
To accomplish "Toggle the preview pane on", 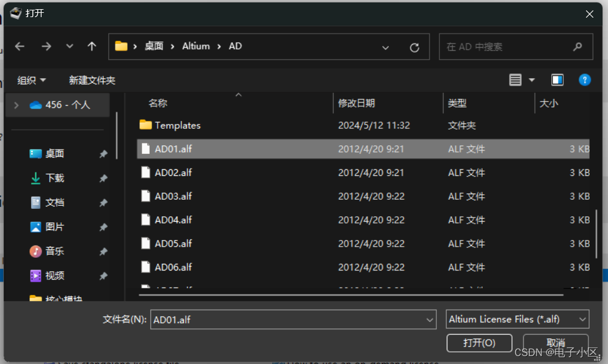I will 557,80.
